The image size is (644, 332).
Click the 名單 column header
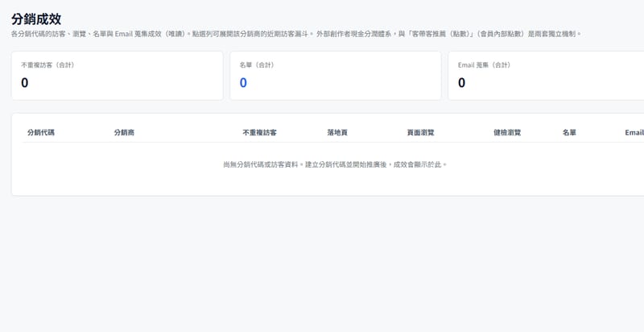coord(569,133)
